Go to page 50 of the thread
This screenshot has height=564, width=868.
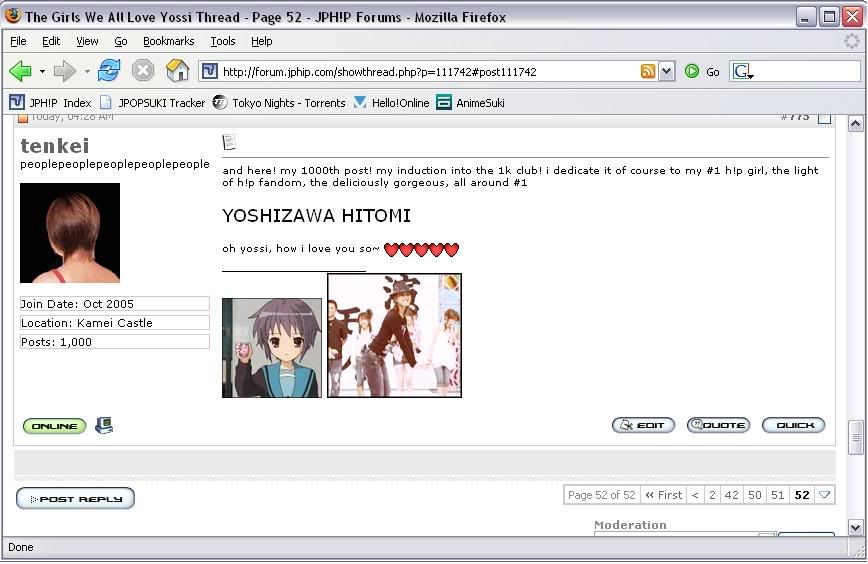click(x=755, y=495)
